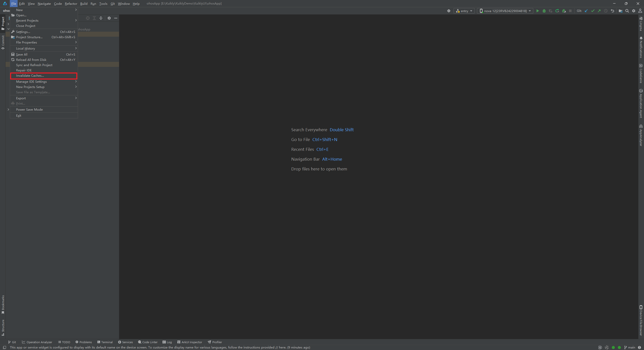Click Sync and Refresh Project
This screenshot has width=644, height=350.
coord(34,65)
